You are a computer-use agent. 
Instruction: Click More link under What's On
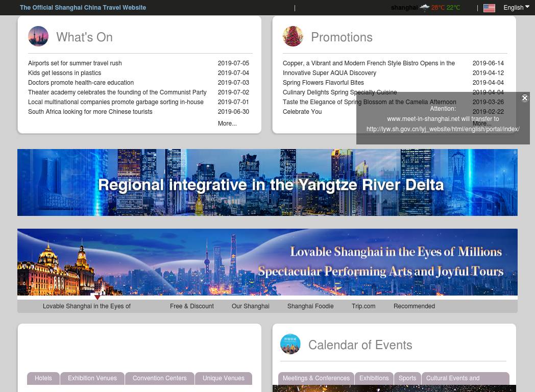[227, 124]
